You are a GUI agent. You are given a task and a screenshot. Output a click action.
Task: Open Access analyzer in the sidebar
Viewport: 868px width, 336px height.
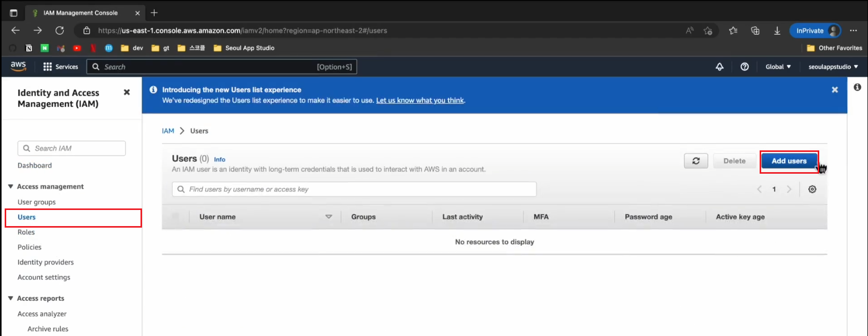(x=42, y=314)
